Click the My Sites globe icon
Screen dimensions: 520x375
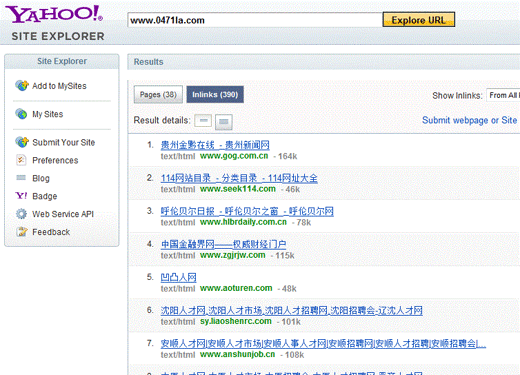21,114
